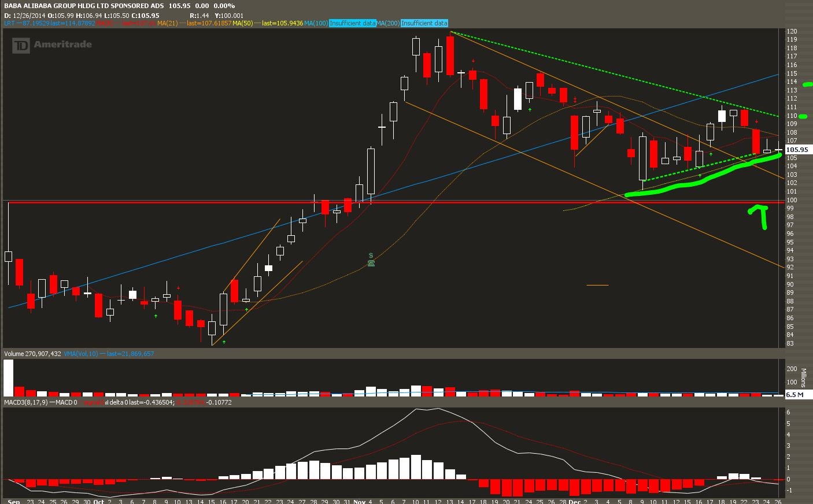Click the range value R:1.44
This screenshot has width=813, height=504.
click(x=199, y=16)
